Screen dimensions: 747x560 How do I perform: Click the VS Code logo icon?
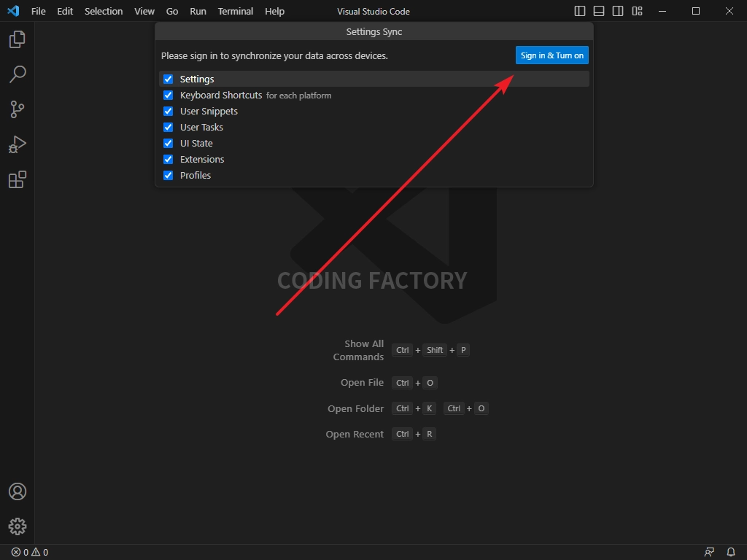(13, 11)
